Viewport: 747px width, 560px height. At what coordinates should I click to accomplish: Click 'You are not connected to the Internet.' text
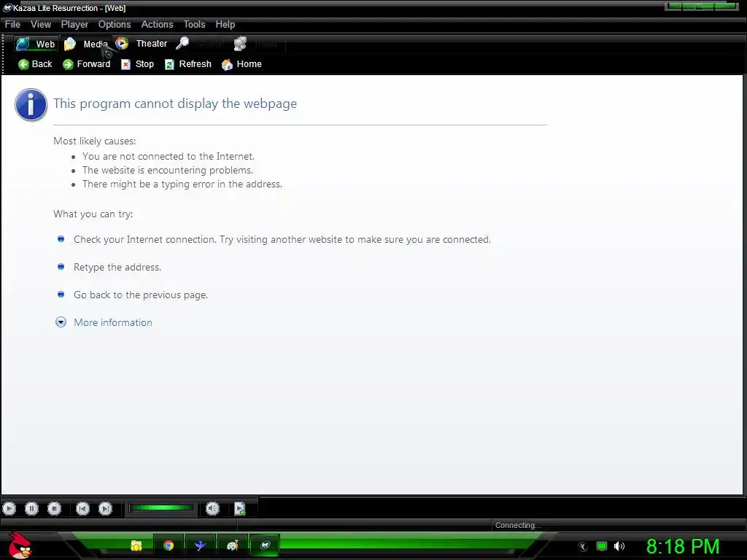click(169, 156)
